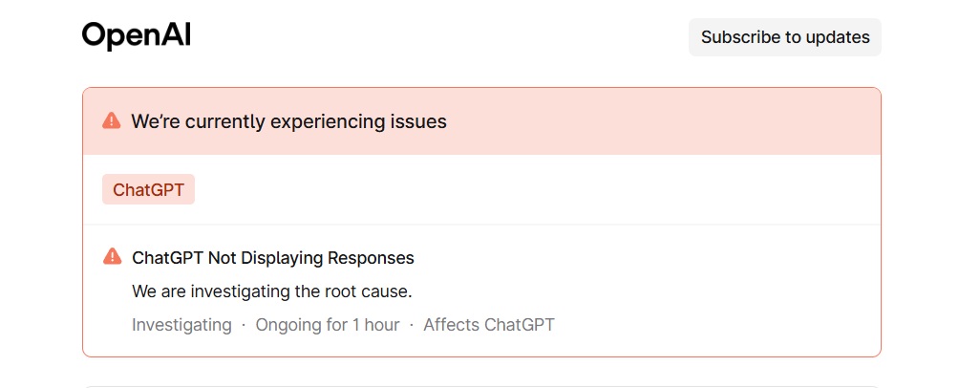Click the top edge of the next card below

[x=481, y=386]
